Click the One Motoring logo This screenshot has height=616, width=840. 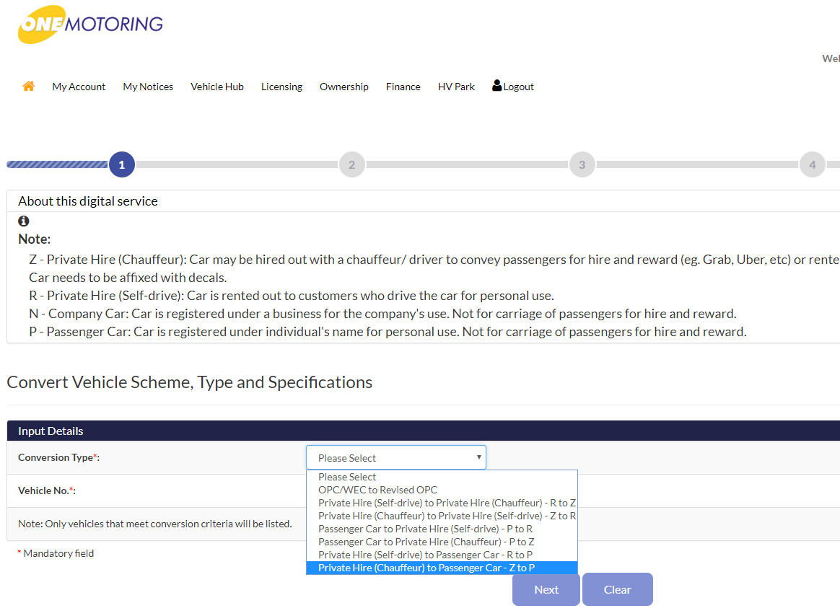coord(90,25)
